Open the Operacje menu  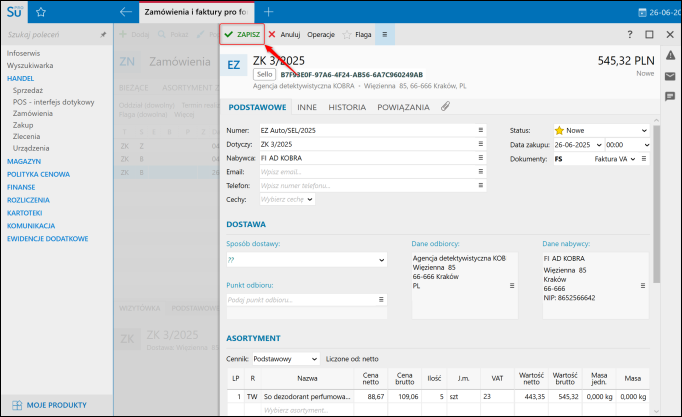point(321,35)
